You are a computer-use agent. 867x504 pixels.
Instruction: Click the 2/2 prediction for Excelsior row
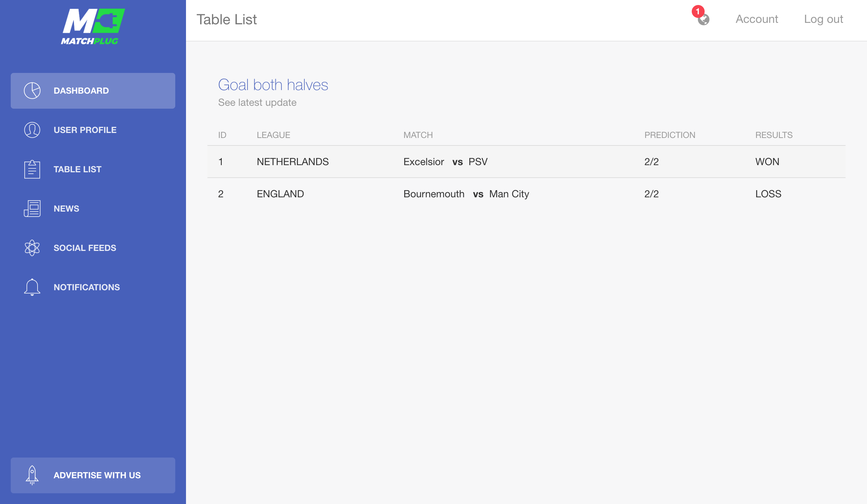[652, 162]
